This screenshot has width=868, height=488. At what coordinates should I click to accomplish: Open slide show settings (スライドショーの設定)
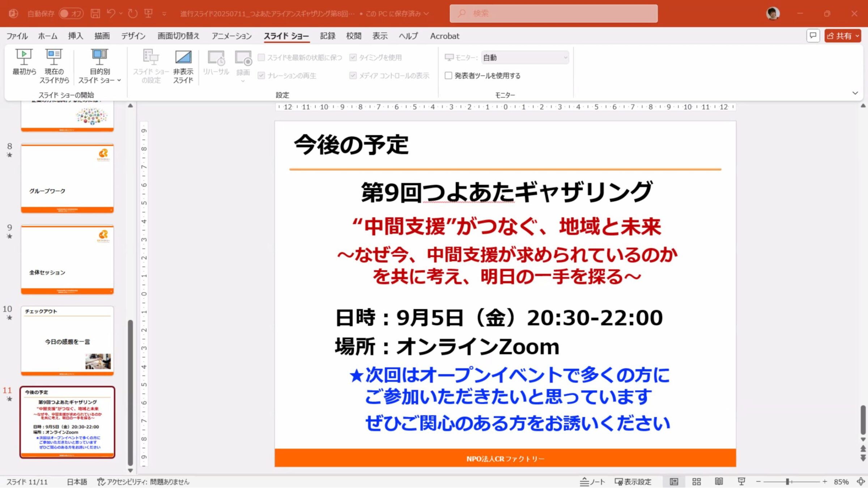click(151, 66)
